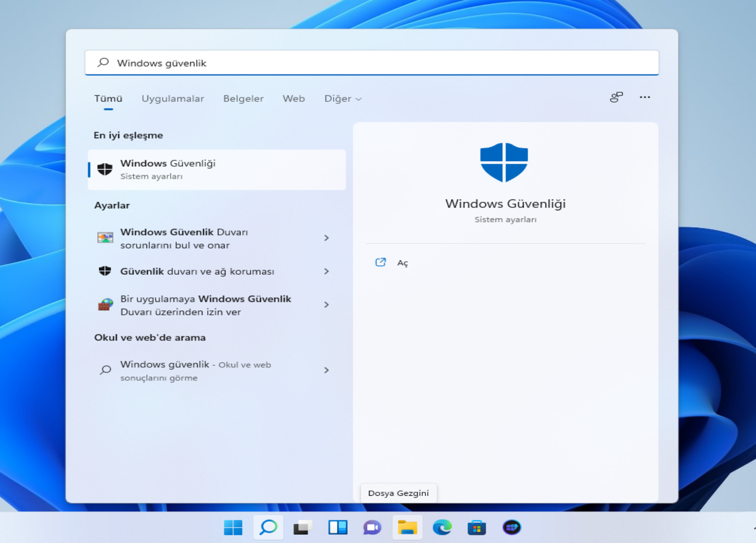Viewport: 756px width, 543px height.
Task: Click Sistem ayarları text in preview pane
Action: (x=505, y=219)
